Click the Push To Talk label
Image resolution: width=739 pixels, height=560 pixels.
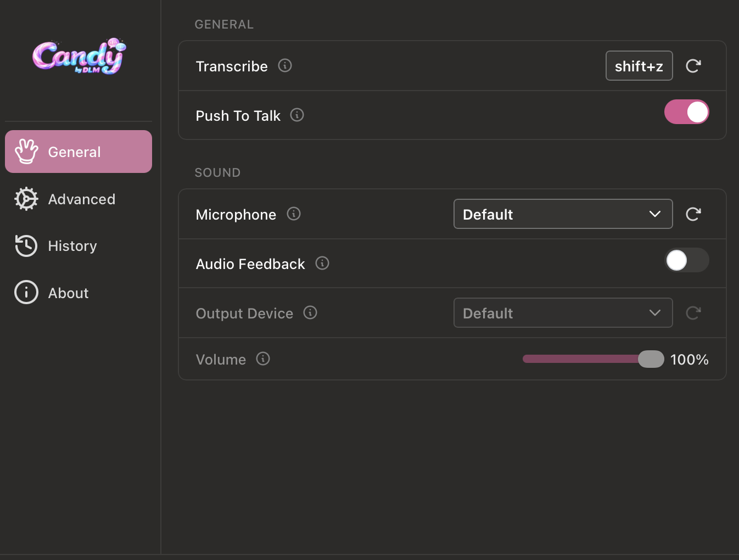coord(238,116)
